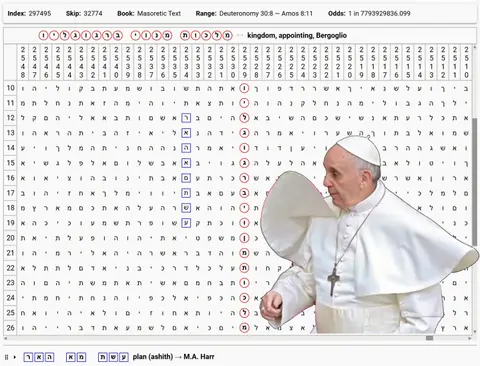
Task: Click the blue-boxed letter in row 14
Action: coord(186,148)
